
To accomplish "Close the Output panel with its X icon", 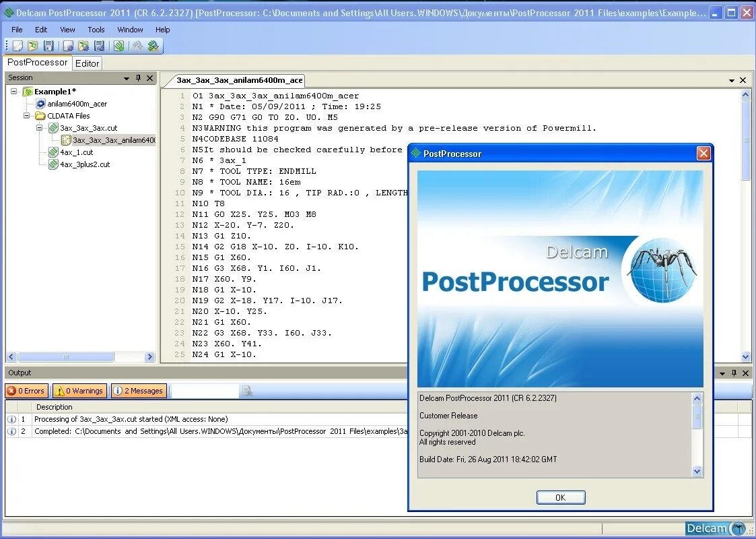I will pos(745,373).
